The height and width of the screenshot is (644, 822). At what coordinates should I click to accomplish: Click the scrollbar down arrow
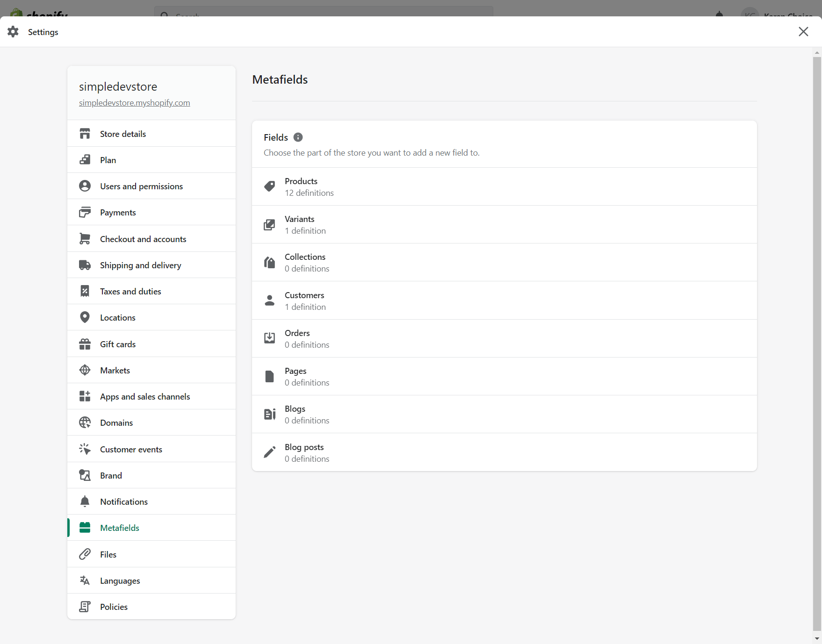pyautogui.click(x=817, y=638)
